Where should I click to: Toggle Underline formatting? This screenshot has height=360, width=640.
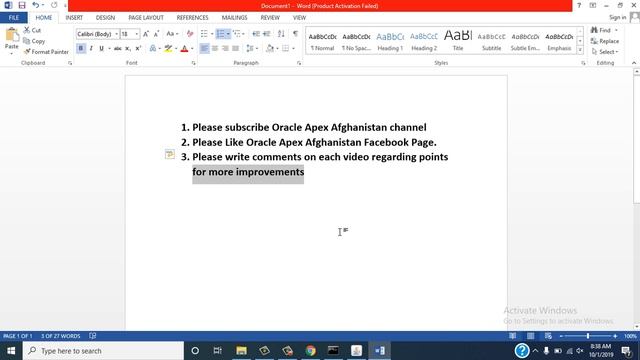click(101, 49)
